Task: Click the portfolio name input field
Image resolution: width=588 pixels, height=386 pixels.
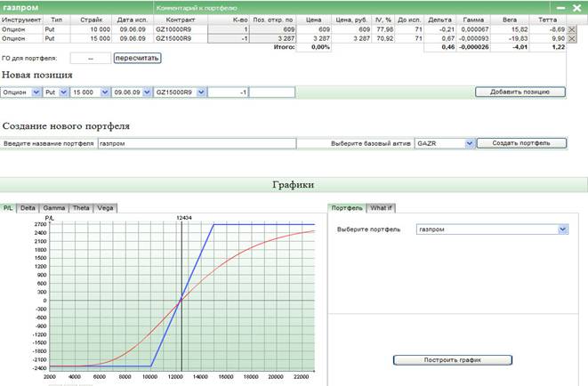Action: 196,142
